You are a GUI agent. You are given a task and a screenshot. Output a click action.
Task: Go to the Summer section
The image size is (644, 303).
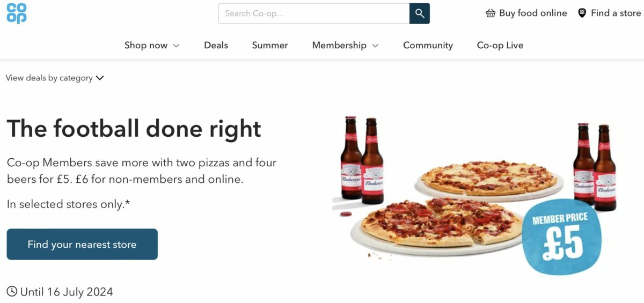(x=270, y=45)
